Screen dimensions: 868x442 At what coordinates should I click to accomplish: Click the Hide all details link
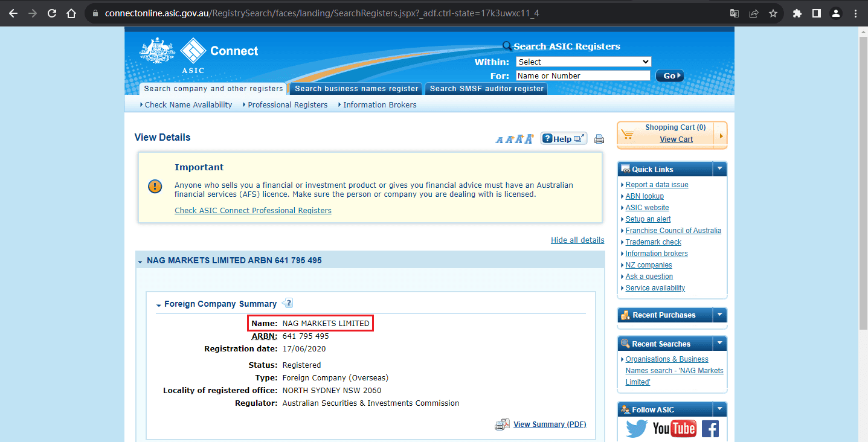point(577,240)
